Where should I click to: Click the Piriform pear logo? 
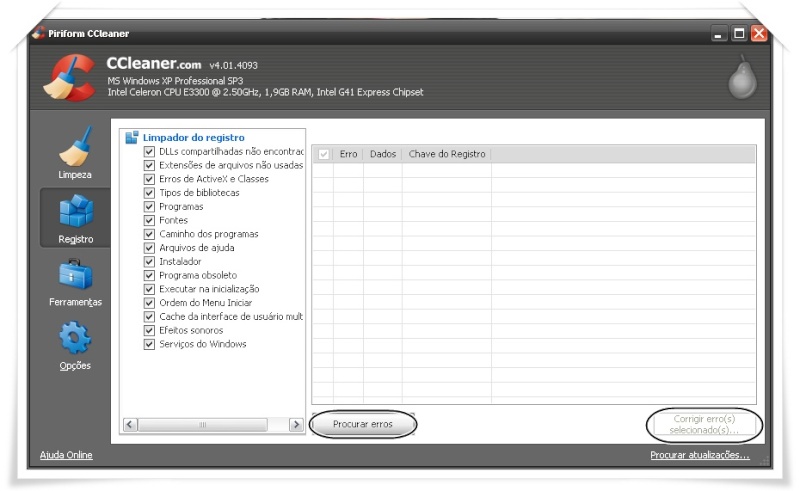(742, 77)
